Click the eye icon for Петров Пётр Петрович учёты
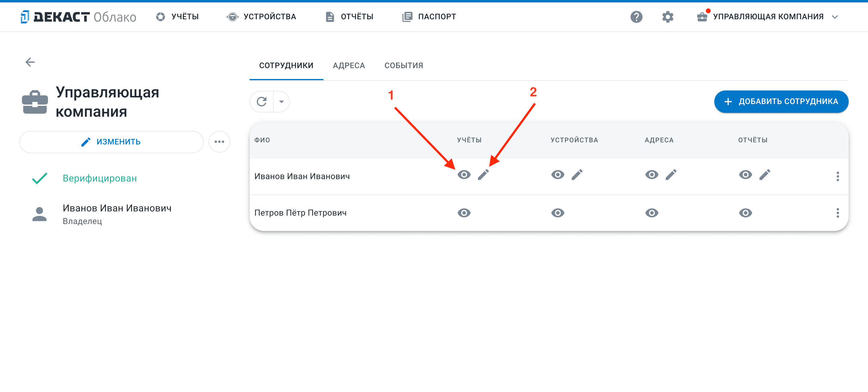 tap(464, 213)
